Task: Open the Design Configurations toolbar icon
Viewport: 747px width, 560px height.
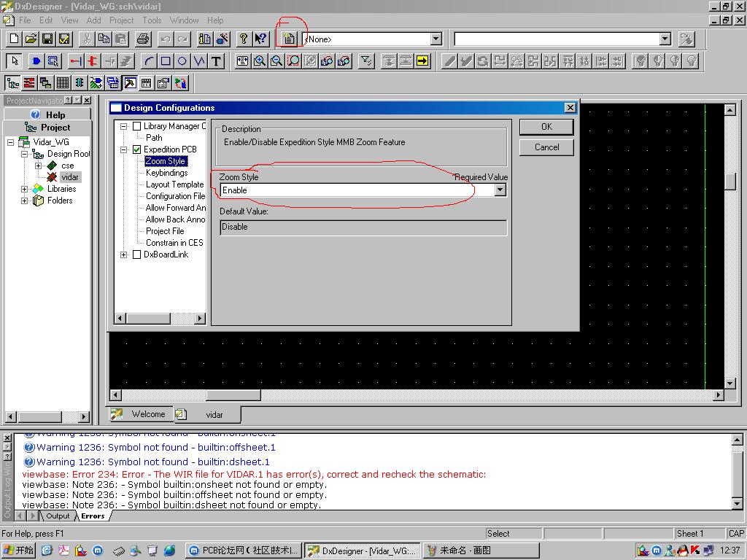Action: pos(289,39)
